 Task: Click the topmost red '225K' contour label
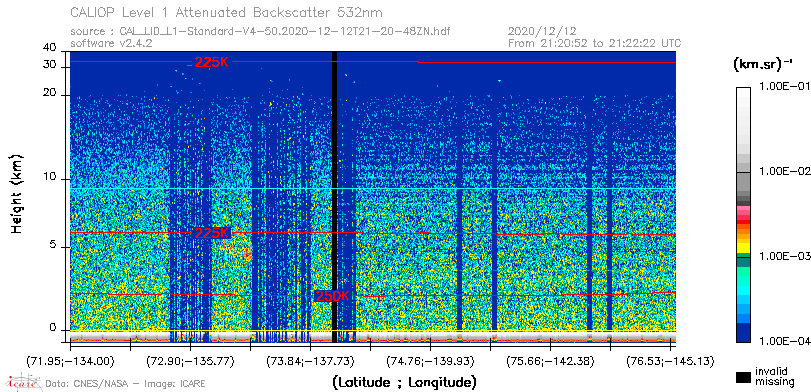coord(211,62)
